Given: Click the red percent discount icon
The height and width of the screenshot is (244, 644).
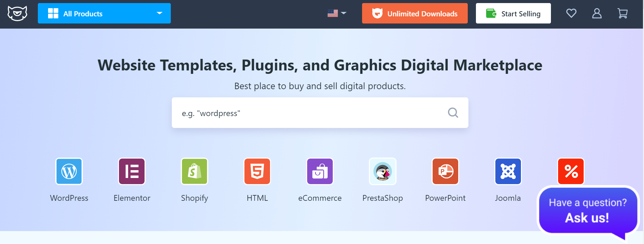Looking at the screenshot, I should (571, 171).
